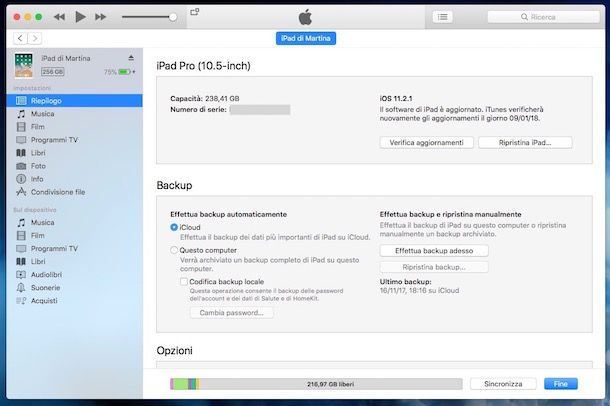Enable Codifica backup locale checkbox
610x406 pixels.
[x=184, y=282]
